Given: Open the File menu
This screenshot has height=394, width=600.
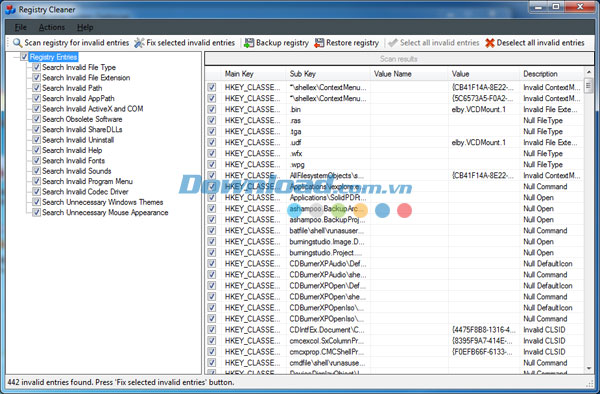Looking at the screenshot, I should click(21, 28).
